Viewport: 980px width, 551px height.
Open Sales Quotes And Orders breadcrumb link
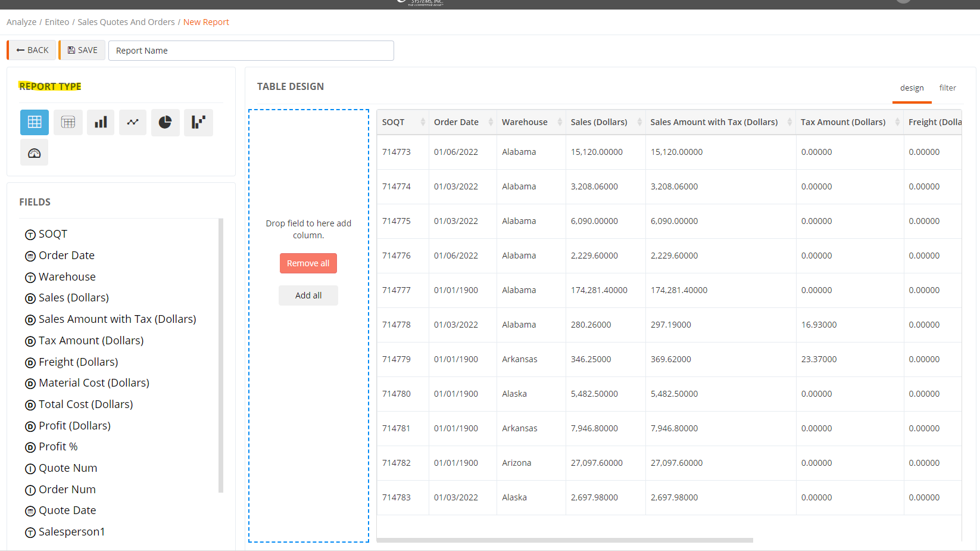click(x=126, y=22)
